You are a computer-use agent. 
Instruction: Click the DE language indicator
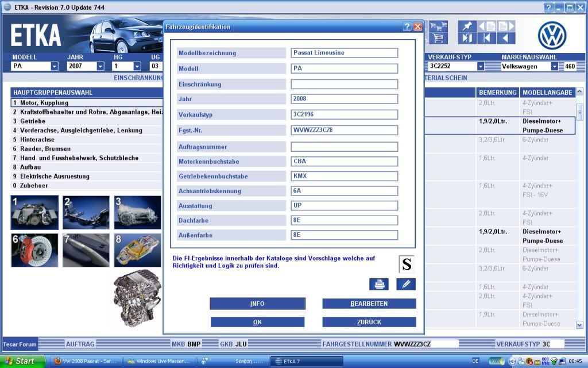[x=475, y=361]
